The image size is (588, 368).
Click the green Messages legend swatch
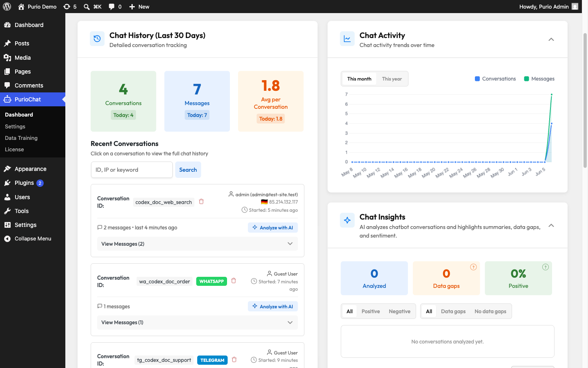click(526, 79)
